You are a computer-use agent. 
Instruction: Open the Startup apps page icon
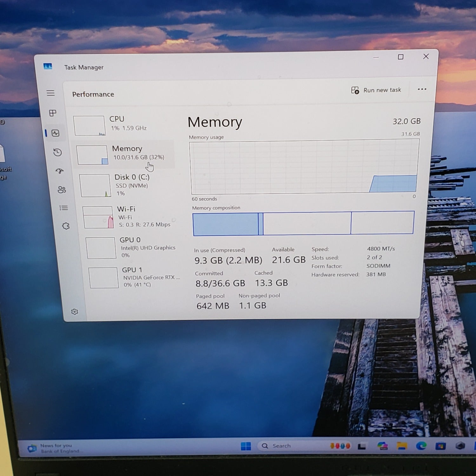coord(60,171)
